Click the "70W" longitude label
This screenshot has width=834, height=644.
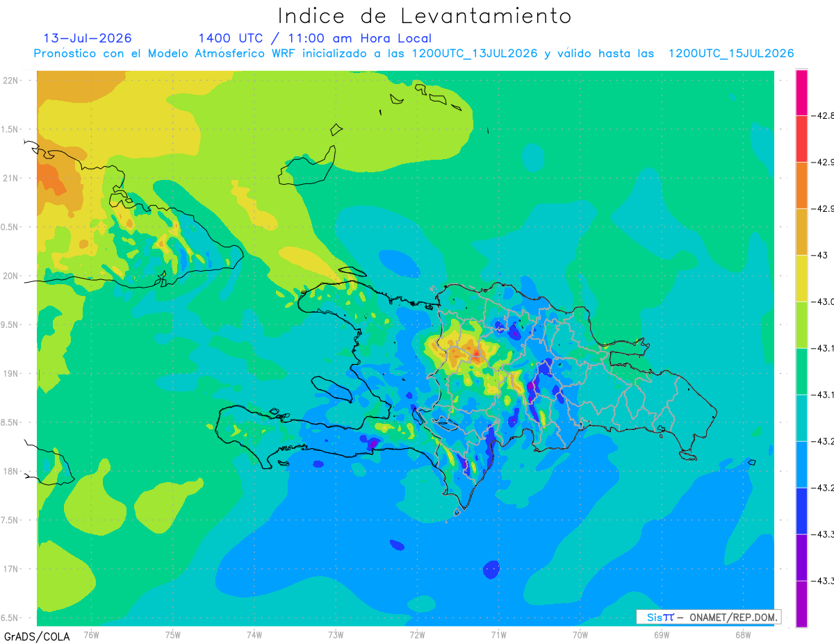click(580, 634)
